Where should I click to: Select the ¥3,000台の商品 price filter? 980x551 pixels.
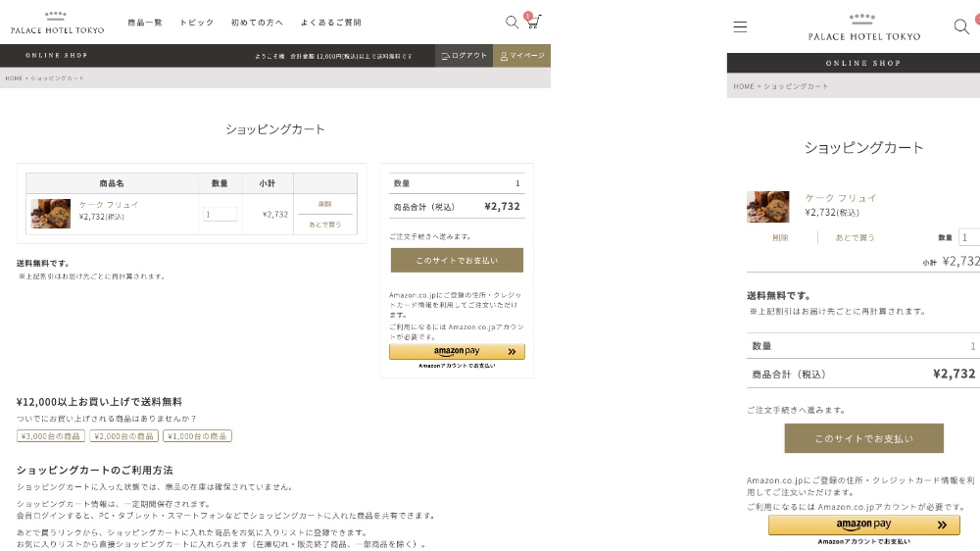pos(51,436)
